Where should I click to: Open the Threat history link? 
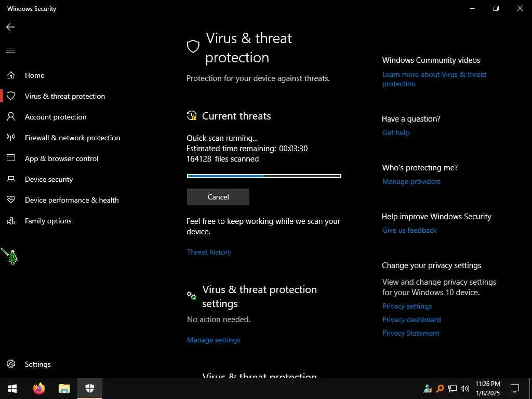pos(209,252)
